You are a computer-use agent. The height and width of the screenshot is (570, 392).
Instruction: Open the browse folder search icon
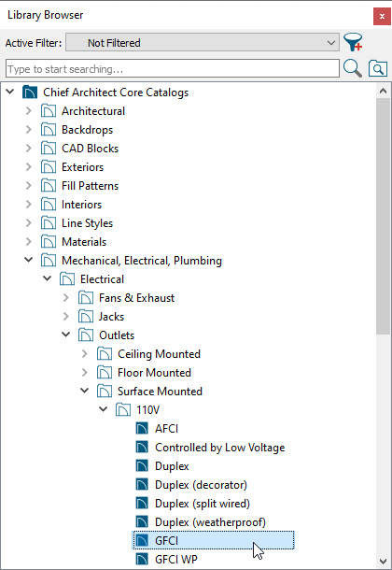(378, 68)
